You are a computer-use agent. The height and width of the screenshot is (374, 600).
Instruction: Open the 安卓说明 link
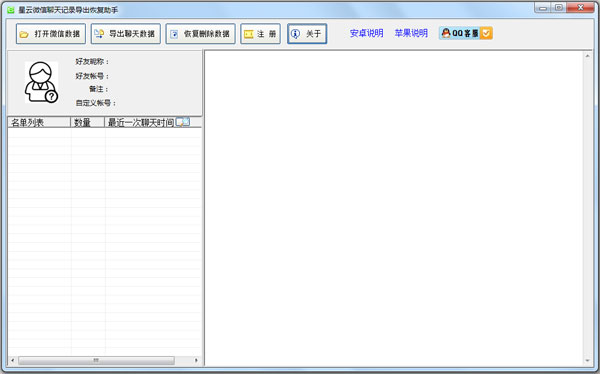(366, 33)
